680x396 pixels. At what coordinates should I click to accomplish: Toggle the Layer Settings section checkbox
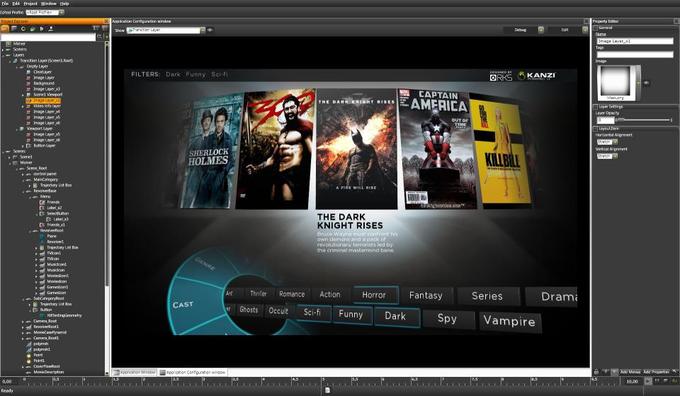596,107
